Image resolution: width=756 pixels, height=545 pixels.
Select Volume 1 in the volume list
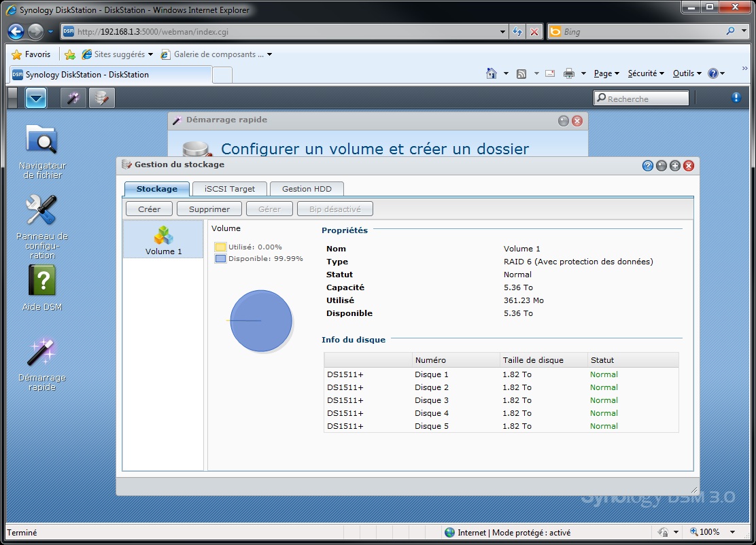[163, 240]
